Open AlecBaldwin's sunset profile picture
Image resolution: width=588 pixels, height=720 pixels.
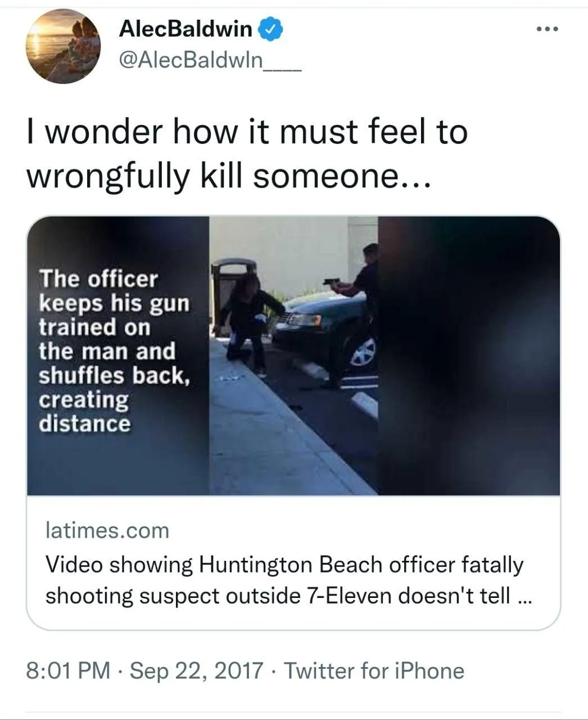click(64, 47)
